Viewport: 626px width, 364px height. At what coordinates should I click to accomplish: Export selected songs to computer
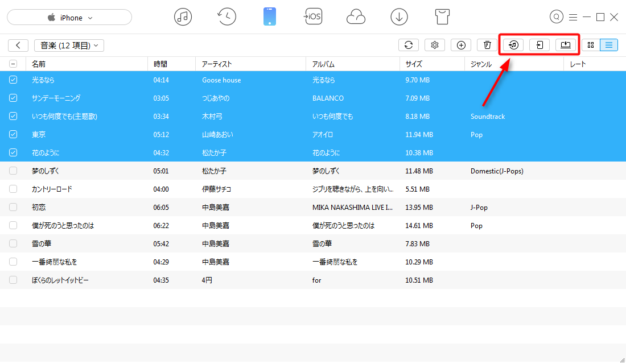566,45
